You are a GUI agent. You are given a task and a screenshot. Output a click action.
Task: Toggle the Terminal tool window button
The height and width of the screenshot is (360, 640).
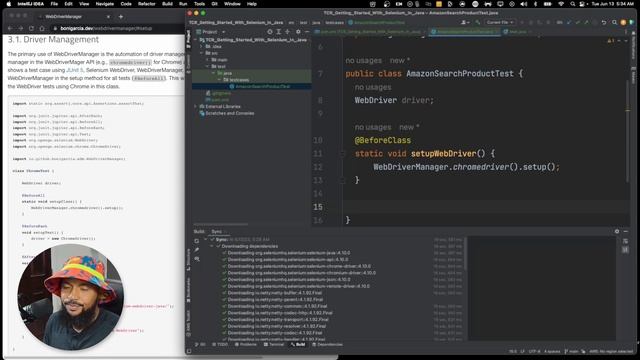(274, 344)
